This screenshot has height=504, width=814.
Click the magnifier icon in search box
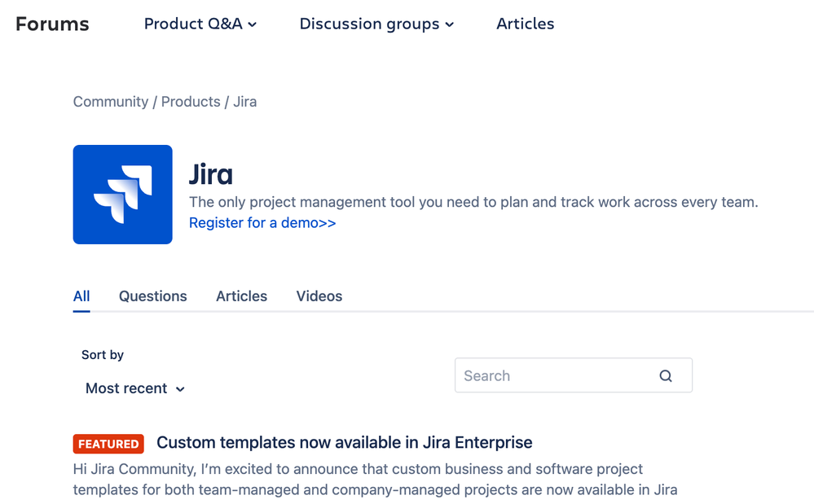coord(666,376)
